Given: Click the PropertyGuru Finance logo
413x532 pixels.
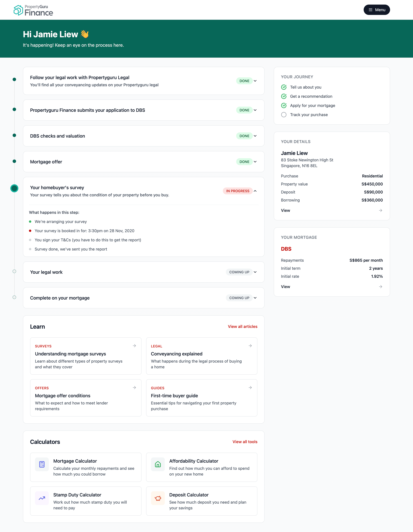Looking at the screenshot, I should pyautogui.click(x=33, y=10).
